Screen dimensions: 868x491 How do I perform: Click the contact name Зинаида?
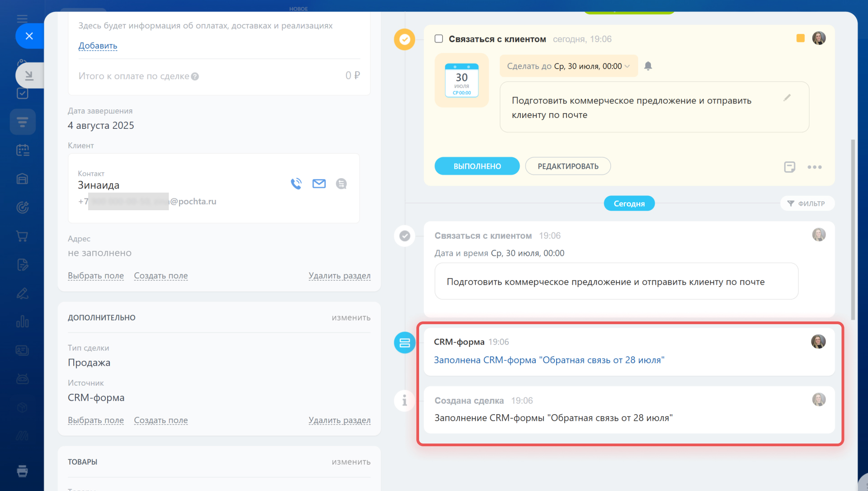pyautogui.click(x=99, y=185)
